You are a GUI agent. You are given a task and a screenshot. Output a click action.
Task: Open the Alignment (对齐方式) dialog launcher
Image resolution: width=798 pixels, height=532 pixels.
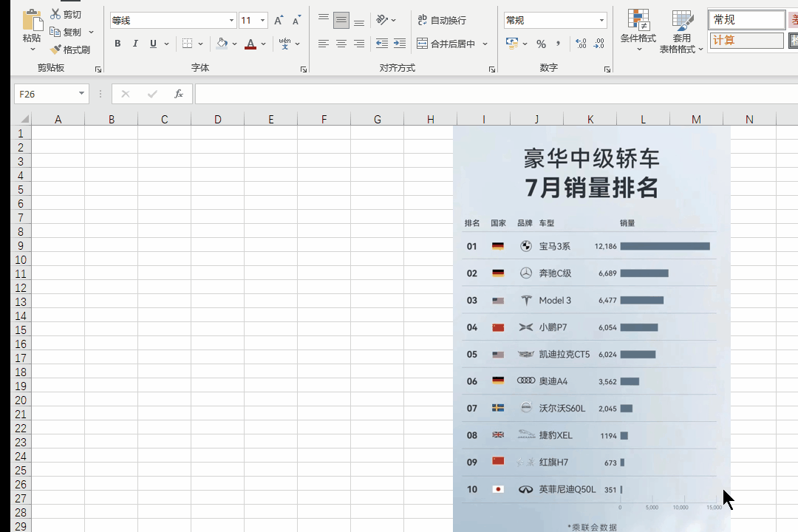click(x=492, y=69)
